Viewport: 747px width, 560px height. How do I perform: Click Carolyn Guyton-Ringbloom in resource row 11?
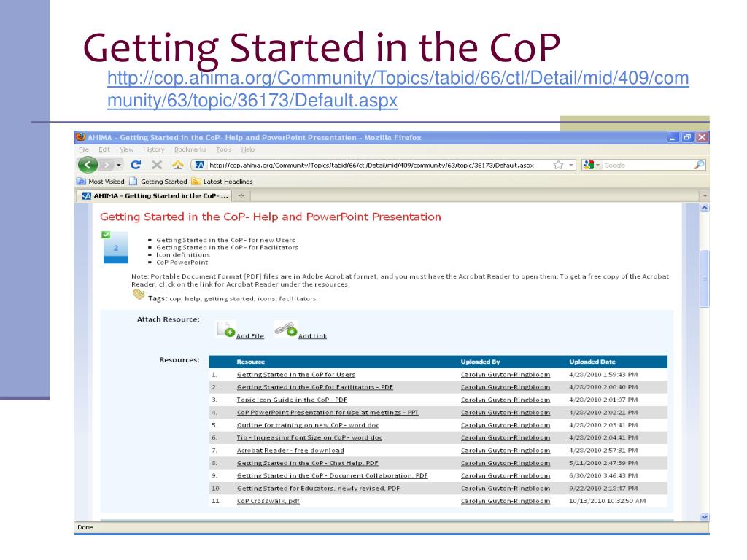click(x=506, y=501)
